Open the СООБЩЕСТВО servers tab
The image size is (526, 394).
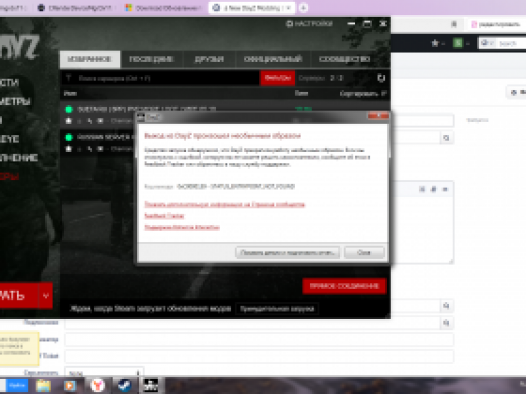tap(345, 59)
